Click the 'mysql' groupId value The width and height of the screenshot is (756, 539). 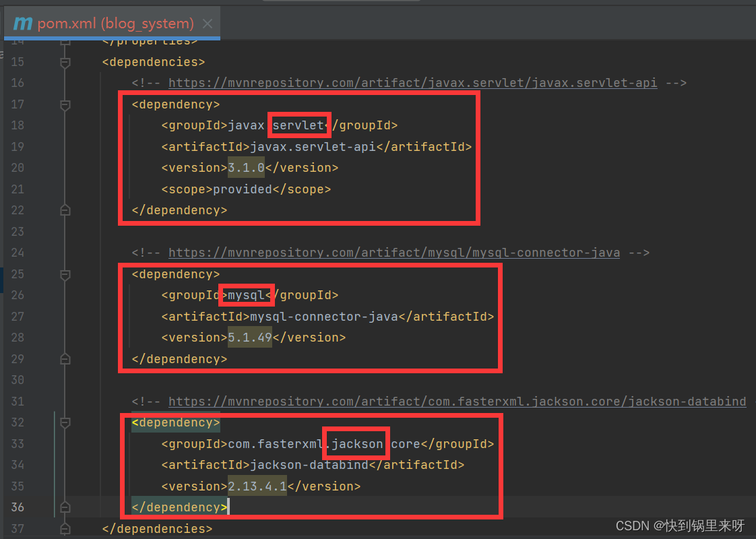(x=246, y=295)
